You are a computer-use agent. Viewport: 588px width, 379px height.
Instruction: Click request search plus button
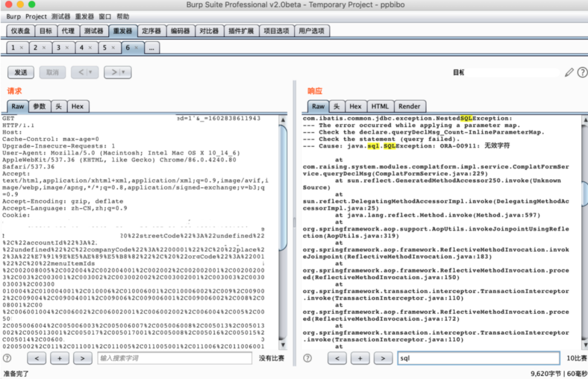pyautogui.click(x=60, y=358)
